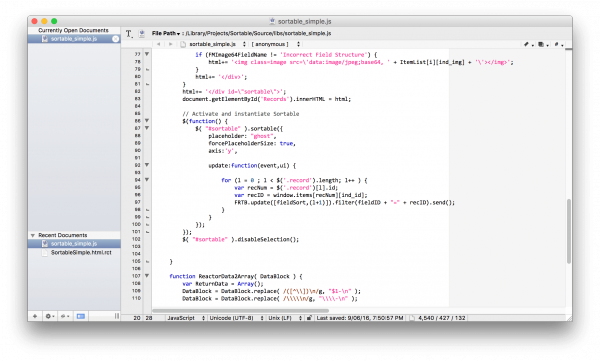
Task: Click the document.getElementById code line
Action: (x=266, y=99)
